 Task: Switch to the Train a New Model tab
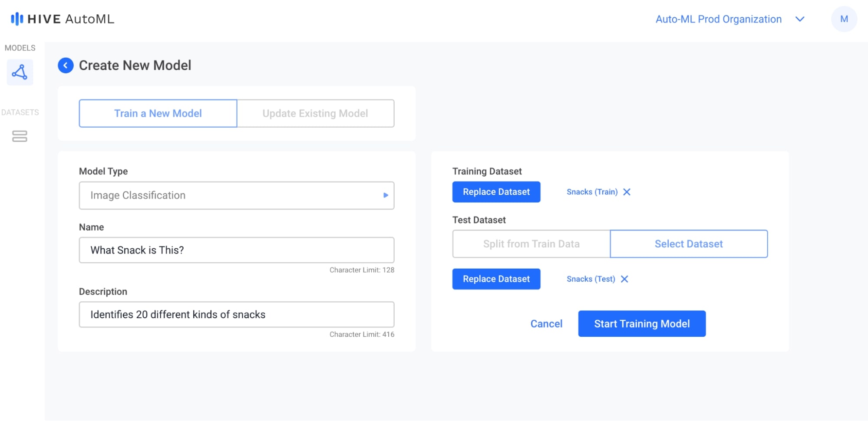click(x=158, y=113)
